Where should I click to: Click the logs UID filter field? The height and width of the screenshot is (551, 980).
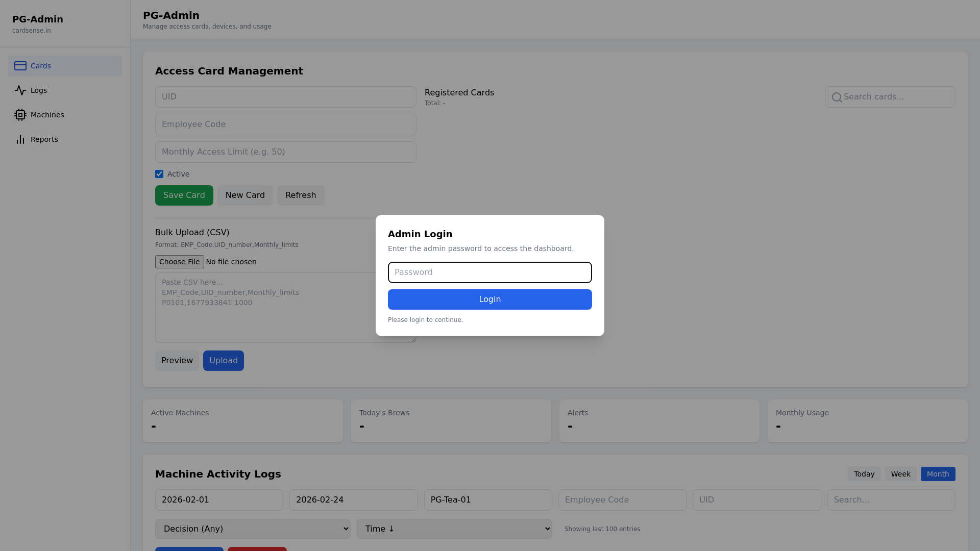757,500
